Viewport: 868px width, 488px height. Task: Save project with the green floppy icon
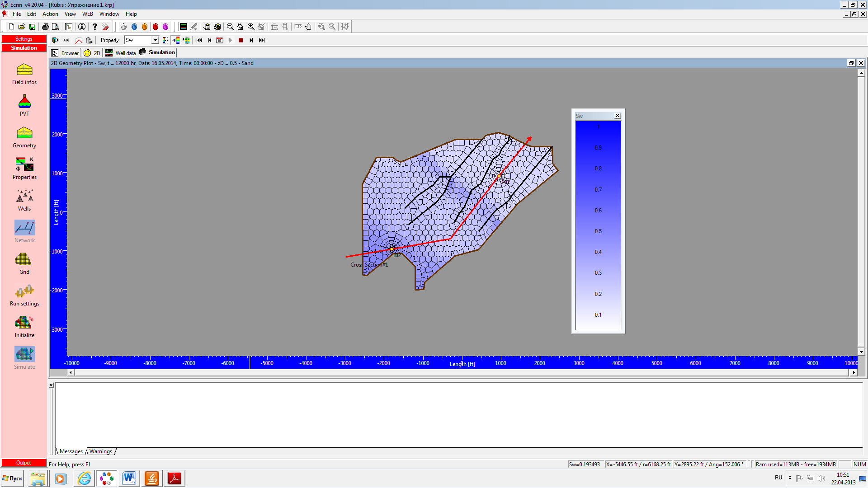[32, 27]
